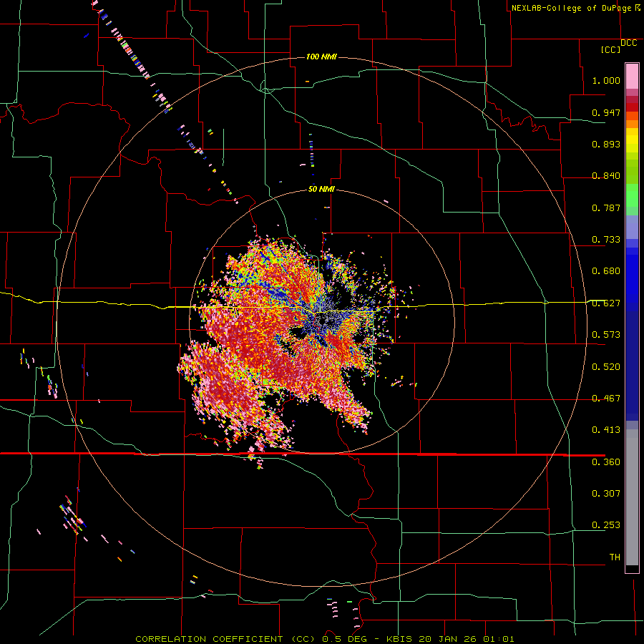Pick the bright green segment of color scale
The image size is (644, 644).
pos(632,195)
